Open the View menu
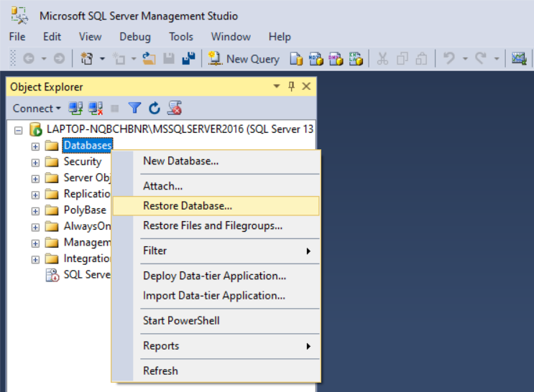 pos(91,37)
